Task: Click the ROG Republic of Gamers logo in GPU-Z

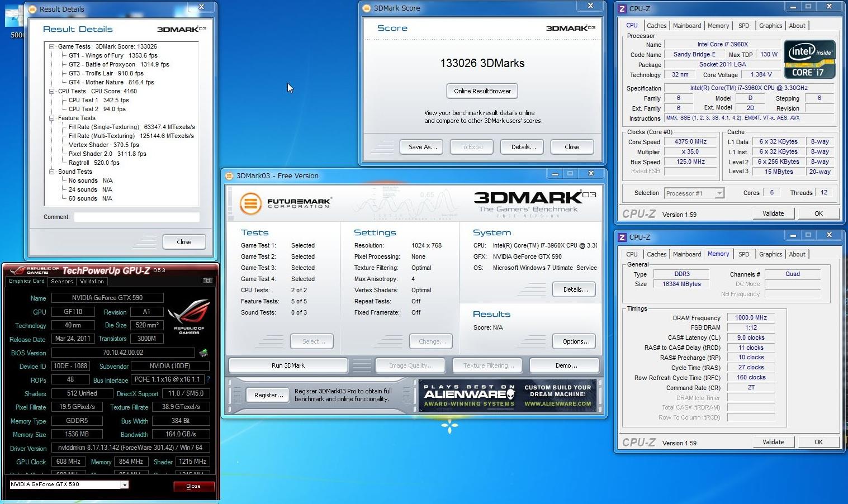Action: pyautogui.click(x=189, y=317)
